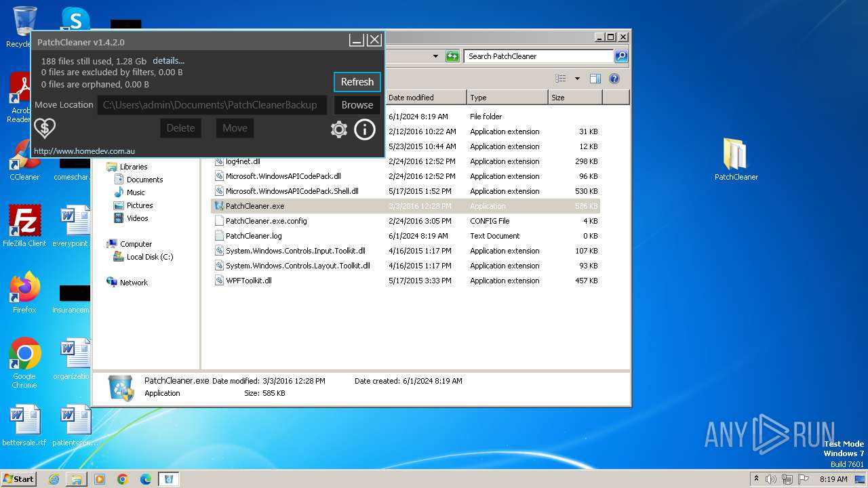Select the FileZilla Client desktop icon
The width and height of the screenshot is (868, 488).
pyautogui.click(x=24, y=226)
